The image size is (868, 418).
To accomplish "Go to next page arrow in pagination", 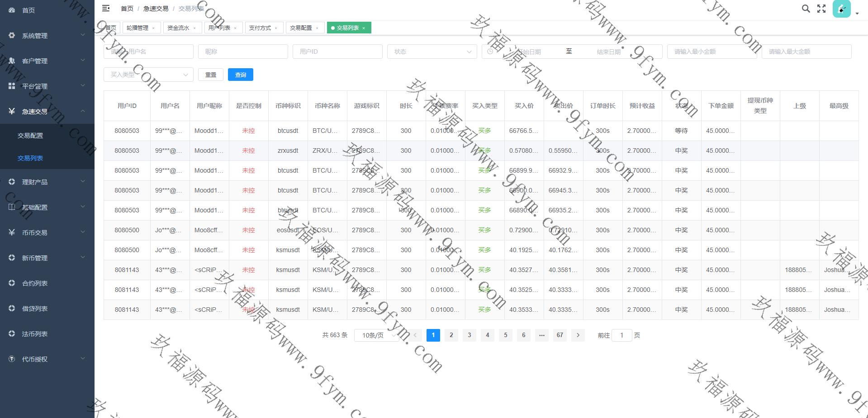I will coord(578,335).
